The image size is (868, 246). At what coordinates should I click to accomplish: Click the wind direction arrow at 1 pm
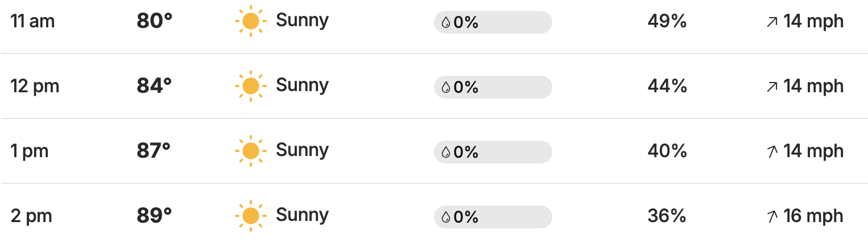[x=772, y=152]
